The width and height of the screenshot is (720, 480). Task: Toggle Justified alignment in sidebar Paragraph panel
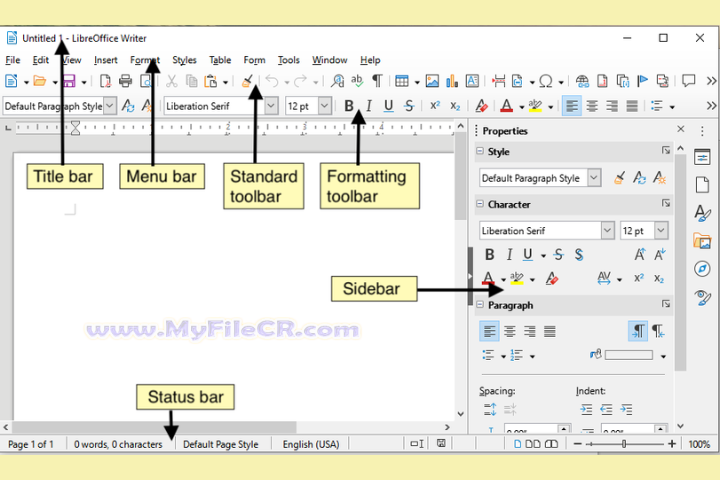550,331
